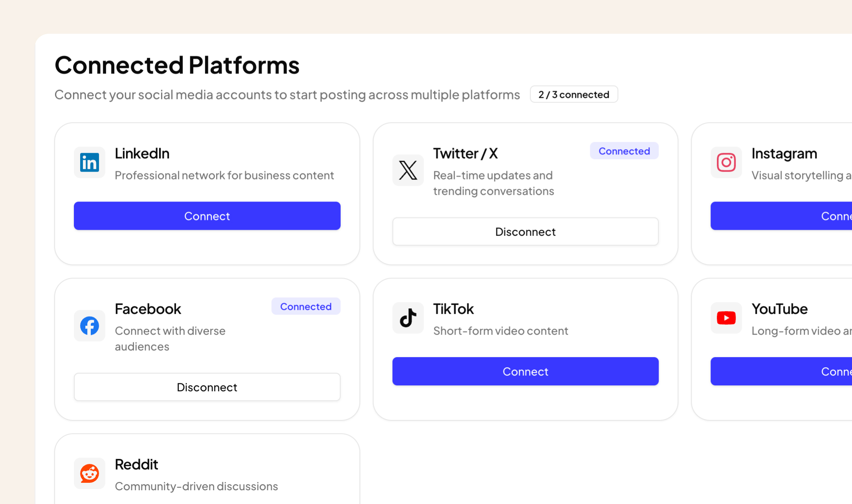Connect the LinkedIn account

point(207,216)
